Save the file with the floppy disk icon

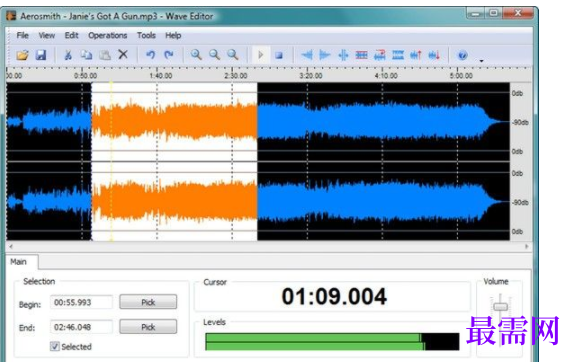tap(41, 55)
